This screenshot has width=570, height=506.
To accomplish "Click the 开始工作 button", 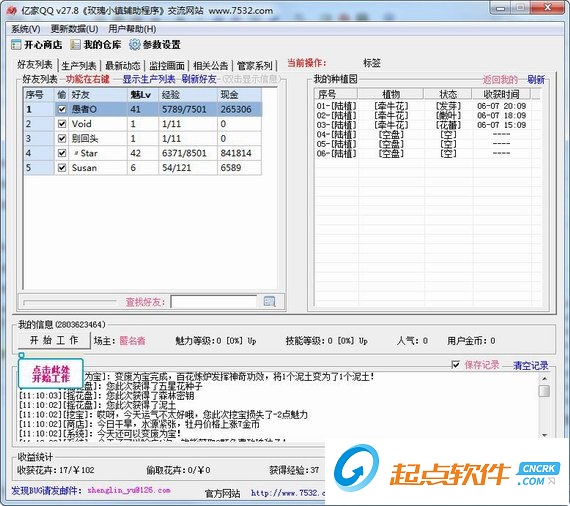I will tap(54, 340).
